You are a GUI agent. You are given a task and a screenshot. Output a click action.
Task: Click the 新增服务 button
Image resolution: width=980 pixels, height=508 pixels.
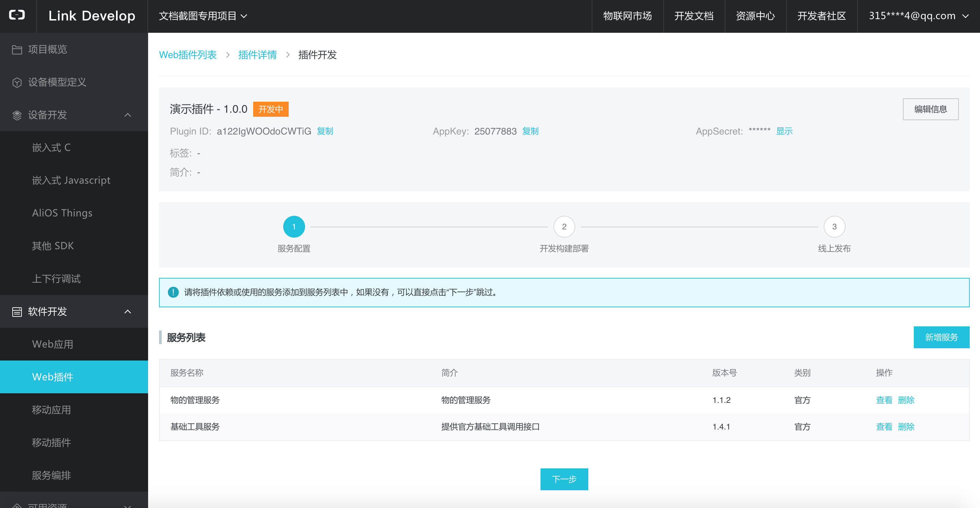click(941, 337)
